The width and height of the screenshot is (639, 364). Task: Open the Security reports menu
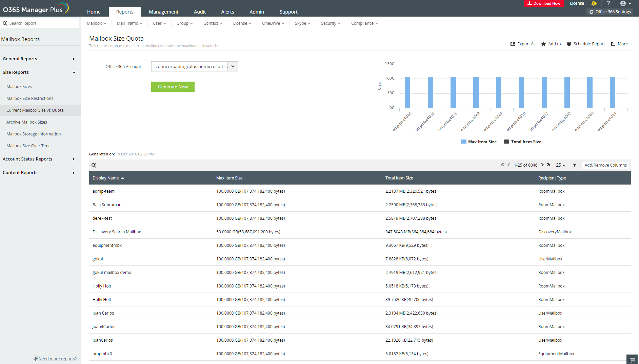[x=330, y=23]
